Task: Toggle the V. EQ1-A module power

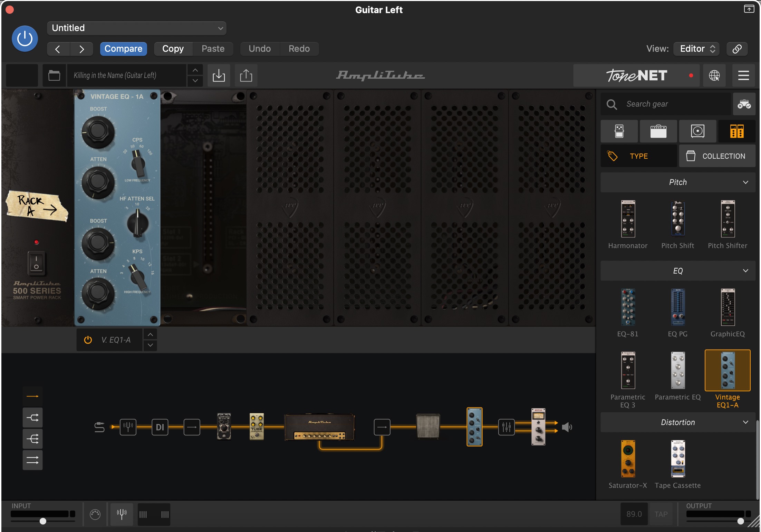Action: click(x=88, y=340)
